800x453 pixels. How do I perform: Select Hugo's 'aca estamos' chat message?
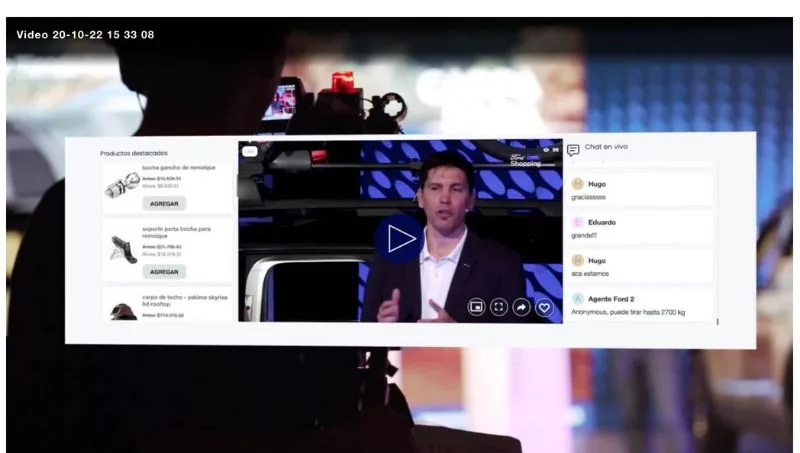[589, 273]
